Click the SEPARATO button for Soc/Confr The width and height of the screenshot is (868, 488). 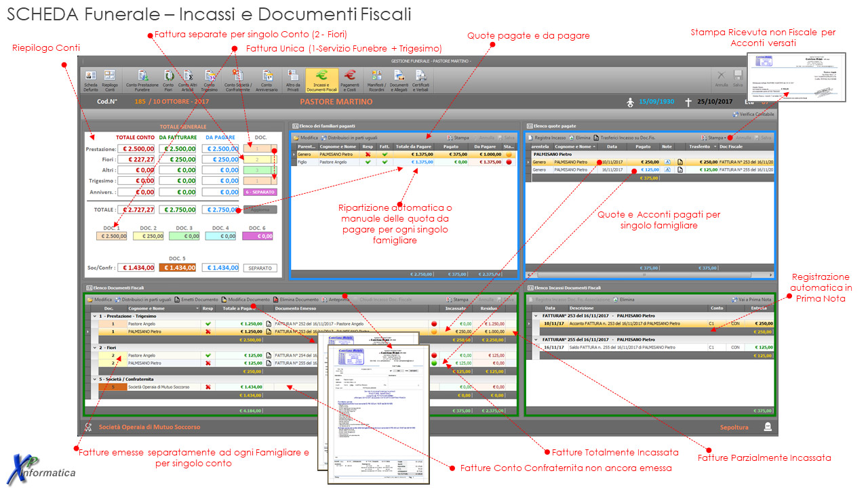tap(260, 268)
